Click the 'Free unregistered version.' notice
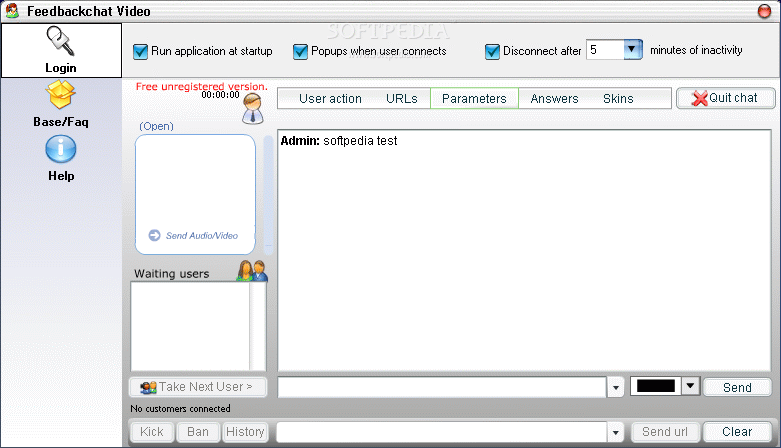781x448 pixels. pos(202,87)
